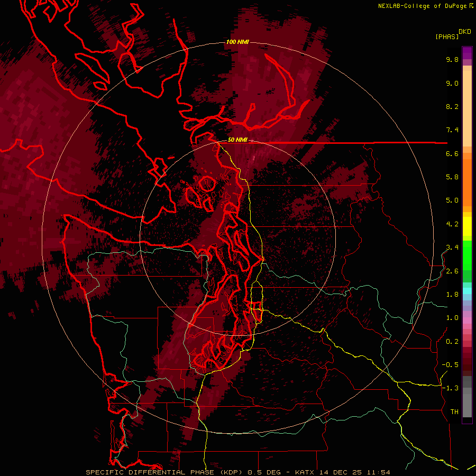
Task: Select the 5.0 scale value
Action: tap(452, 200)
